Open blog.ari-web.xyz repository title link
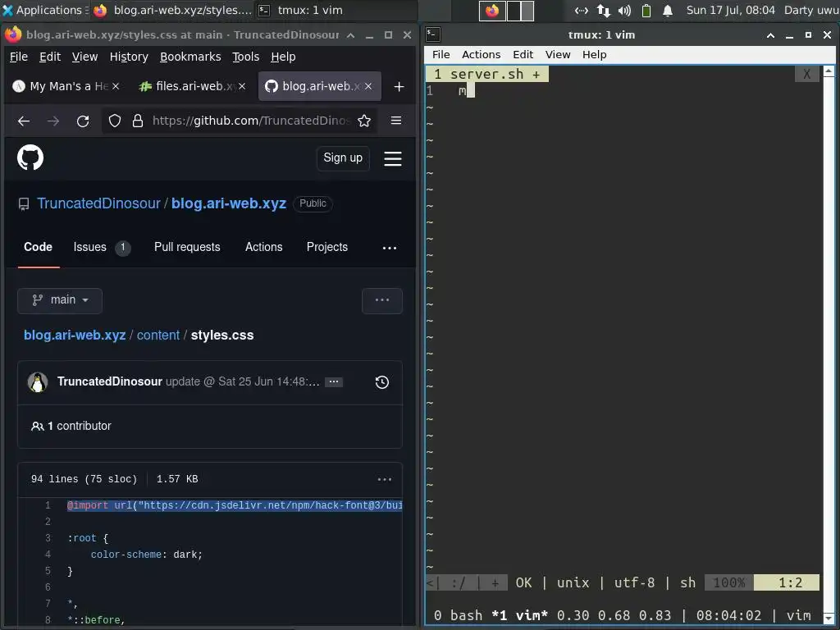This screenshot has height=630, width=840. (229, 203)
